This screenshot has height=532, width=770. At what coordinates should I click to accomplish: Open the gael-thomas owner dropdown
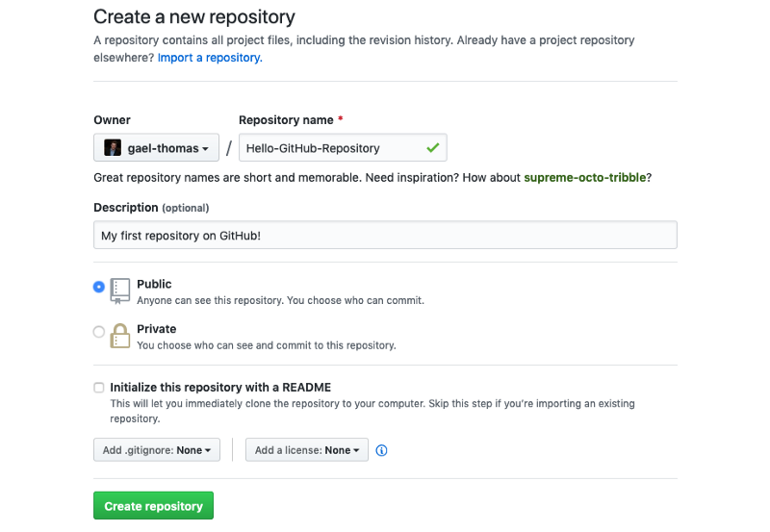pos(156,148)
